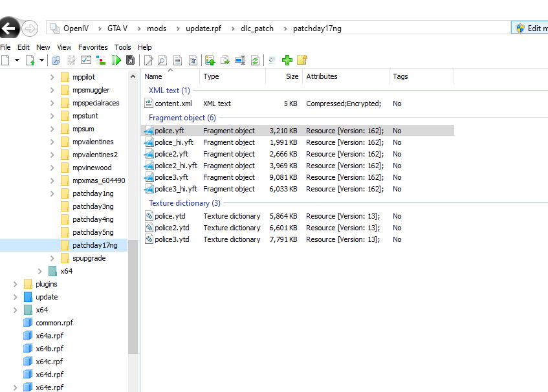Image resolution: width=548 pixels, height=392 pixels.
Task: Click the green refresh arrows icon
Action: pyautogui.click(x=255, y=60)
